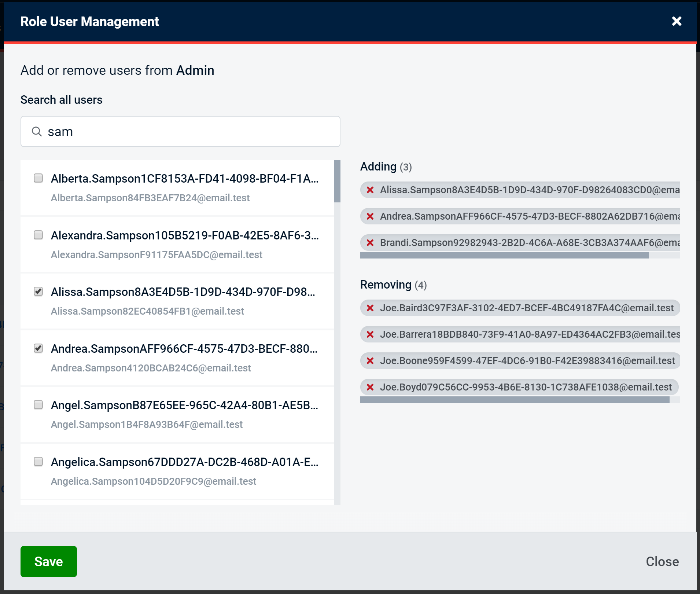Viewport: 700px width, 594px height.
Task: Remove Alissa.Sampson from the Adding list
Action: (369, 190)
